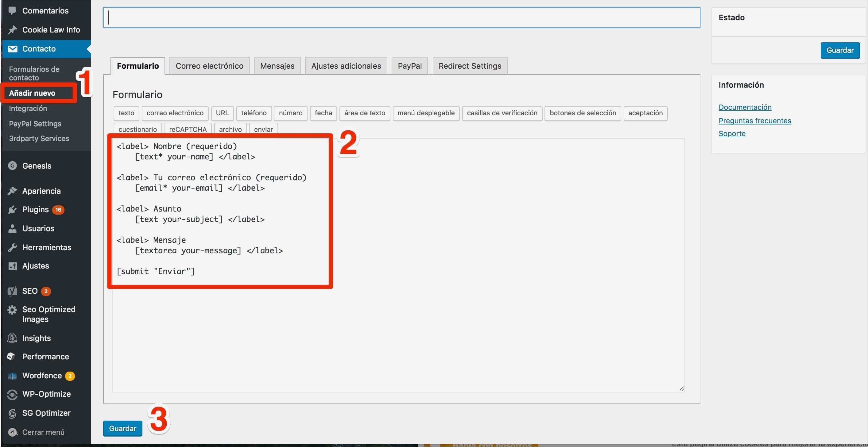Open the Plugins icon in sidebar

pyautogui.click(x=13, y=209)
